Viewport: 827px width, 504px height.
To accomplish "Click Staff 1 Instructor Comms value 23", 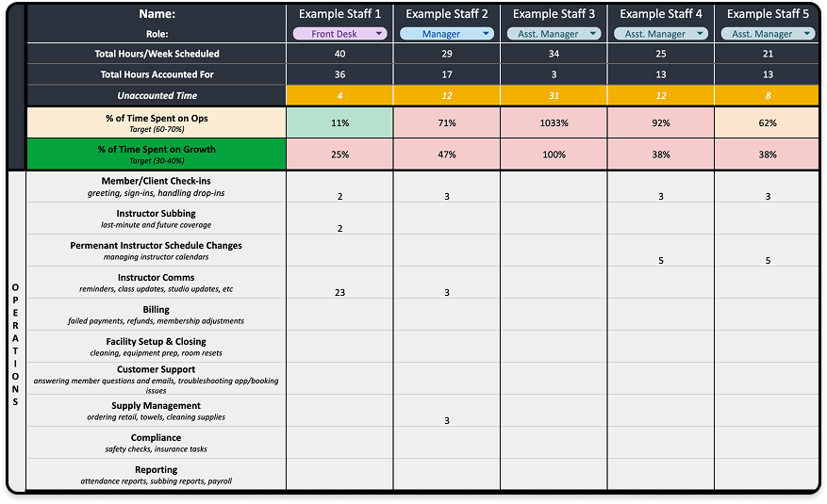I will pyautogui.click(x=339, y=292).
